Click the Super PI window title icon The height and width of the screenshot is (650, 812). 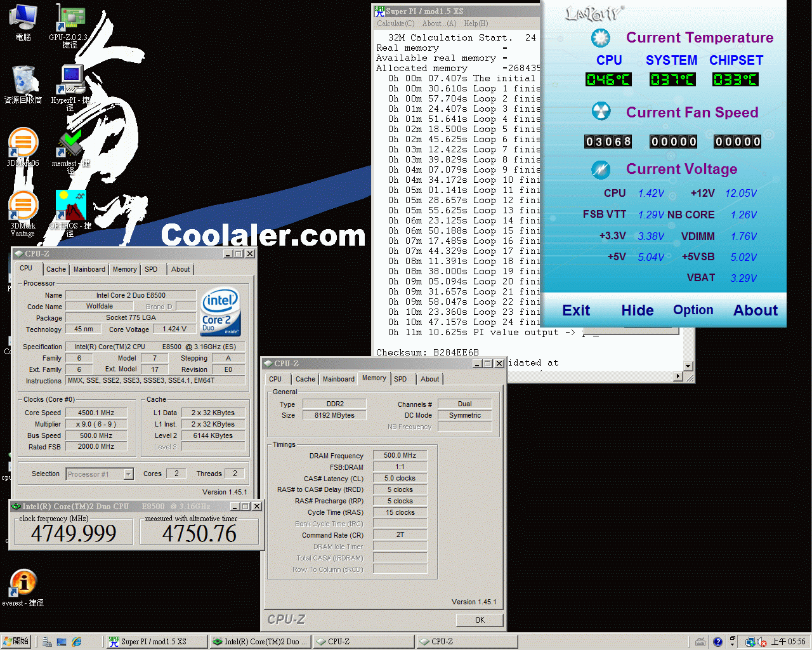tap(379, 11)
